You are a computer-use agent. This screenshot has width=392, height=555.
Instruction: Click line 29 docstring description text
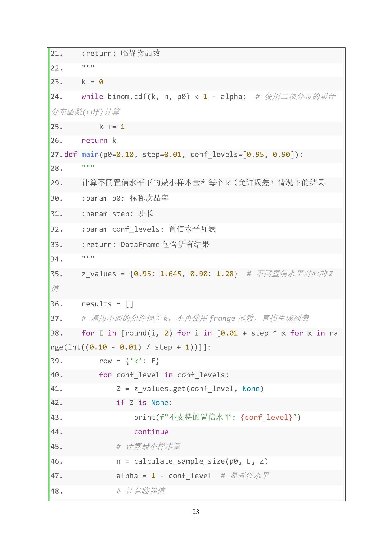[x=203, y=183]
